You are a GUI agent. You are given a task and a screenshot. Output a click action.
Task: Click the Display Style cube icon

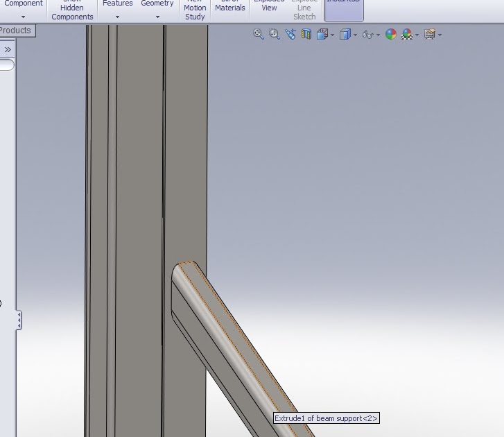pos(345,34)
